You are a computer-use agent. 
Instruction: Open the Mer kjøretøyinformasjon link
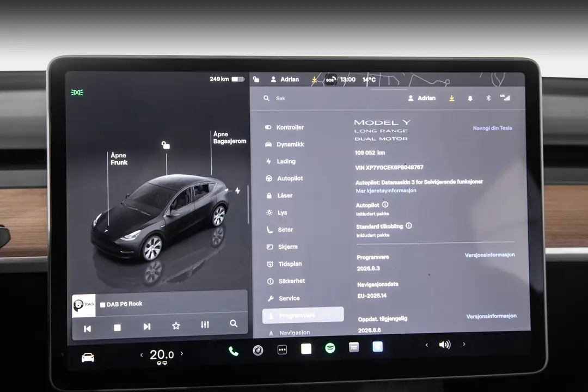point(386,191)
